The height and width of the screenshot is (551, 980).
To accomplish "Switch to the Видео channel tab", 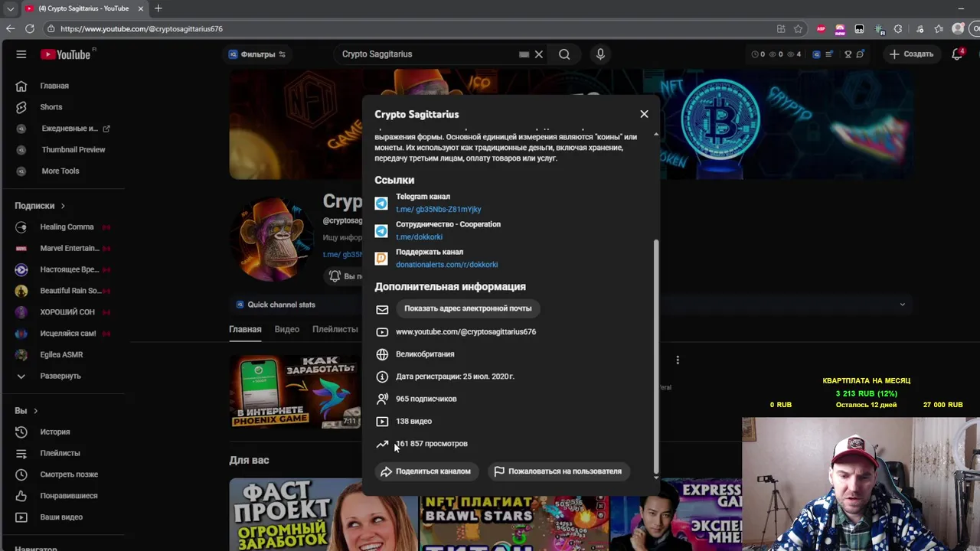I will click(x=287, y=329).
